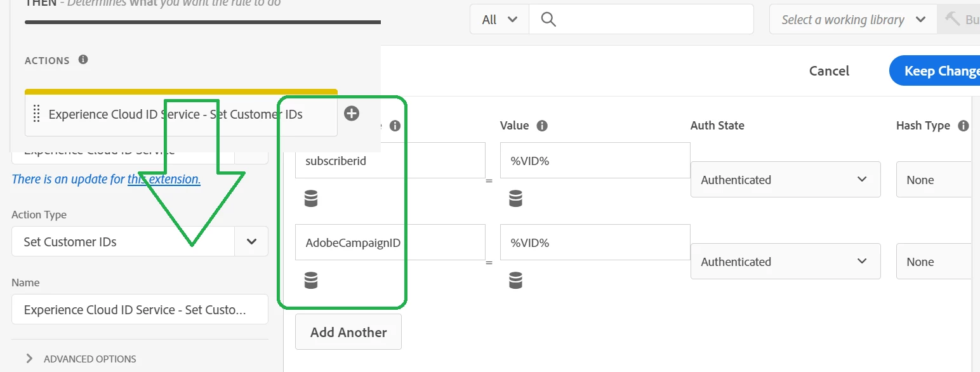Click the info icon beside Value header
The image size is (980, 372).
click(x=542, y=126)
